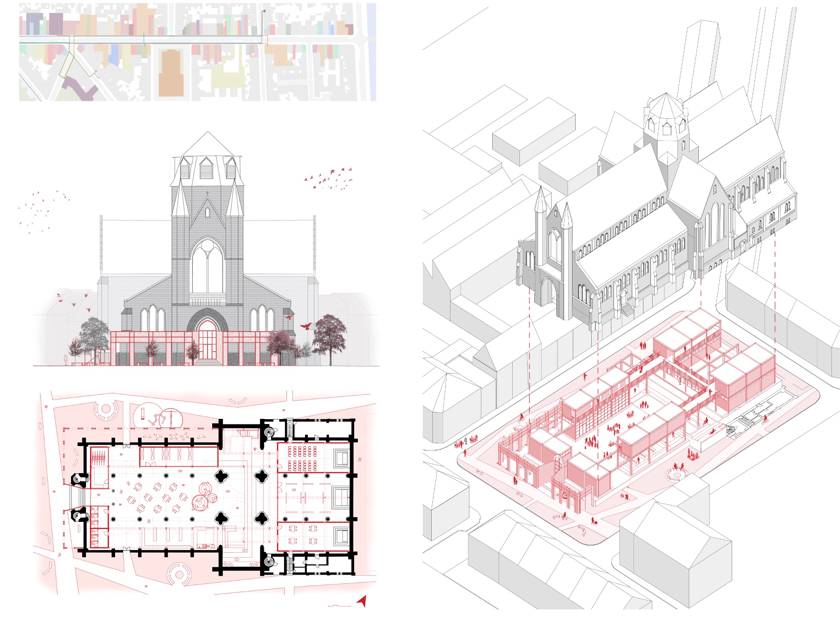Click the large red bird near entrance
This screenshot has height=625, width=840.
pyautogui.click(x=306, y=326)
